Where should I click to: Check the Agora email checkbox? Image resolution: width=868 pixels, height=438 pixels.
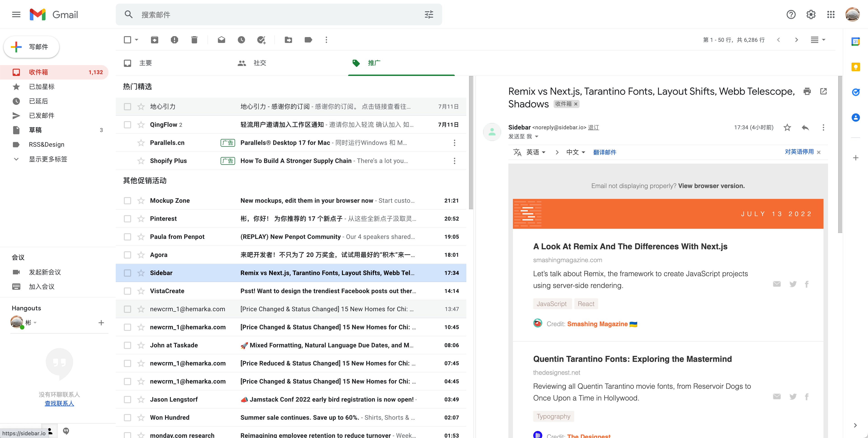click(x=127, y=255)
